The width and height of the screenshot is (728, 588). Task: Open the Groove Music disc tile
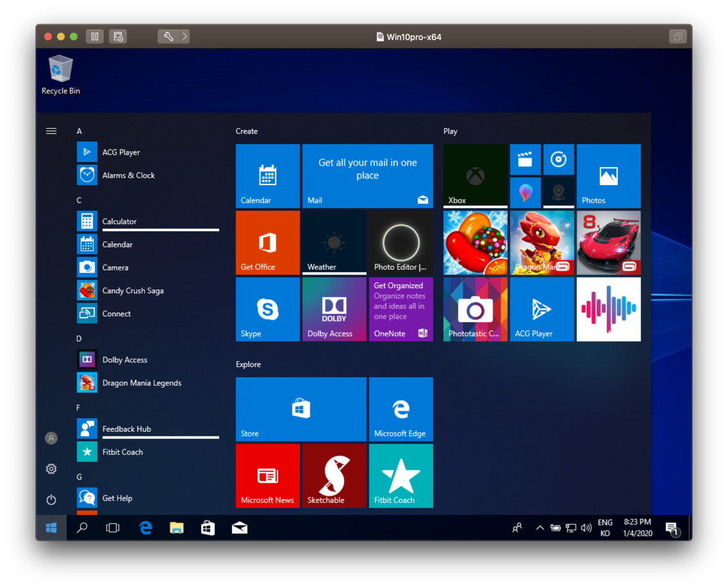coord(559,159)
